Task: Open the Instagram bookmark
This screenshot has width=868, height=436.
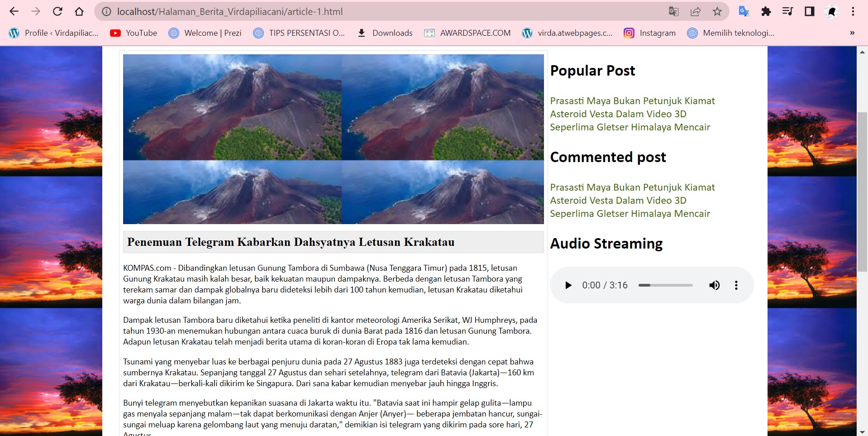Action: pos(649,33)
